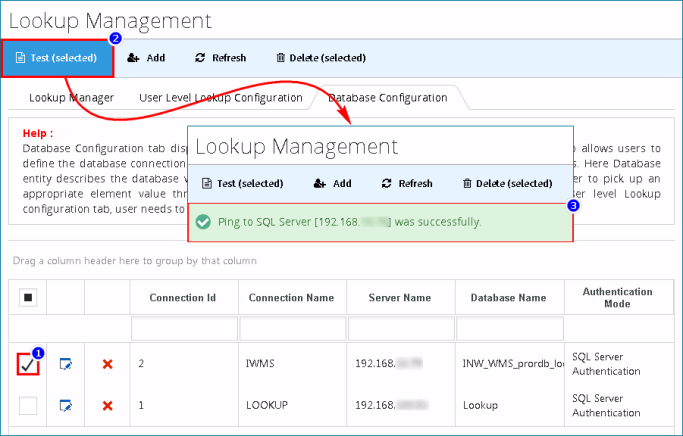Click red delete X for LOOKUP row

pyautogui.click(x=108, y=406)
